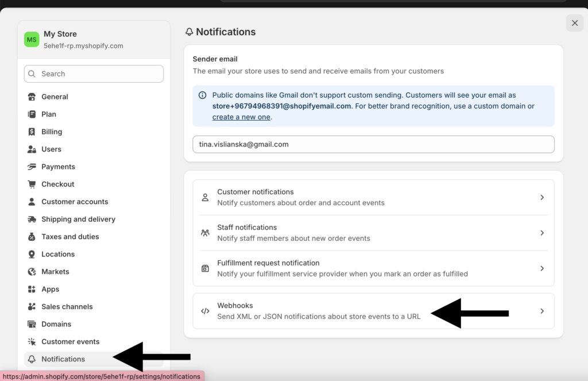Click the Shipping and delivery truck icon
The image size is (588, 381).
32,220
